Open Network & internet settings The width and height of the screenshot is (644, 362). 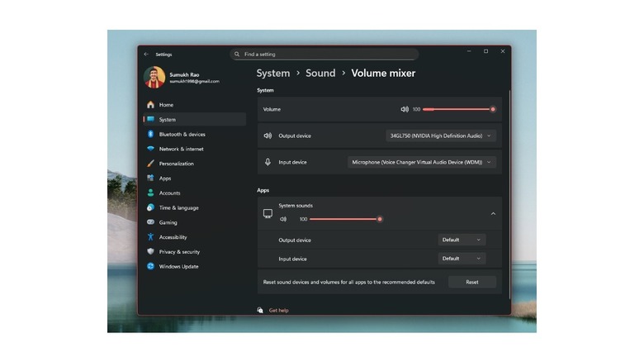181,149
